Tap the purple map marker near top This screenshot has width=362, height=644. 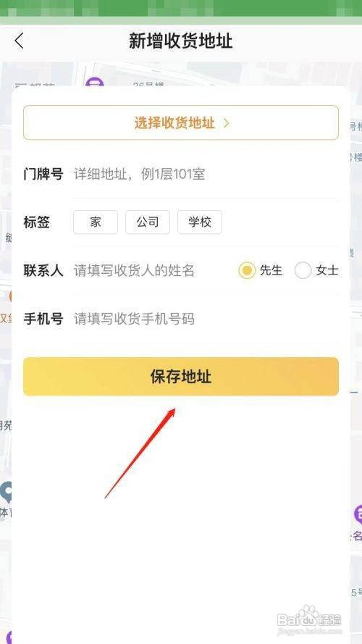point(94,83)
